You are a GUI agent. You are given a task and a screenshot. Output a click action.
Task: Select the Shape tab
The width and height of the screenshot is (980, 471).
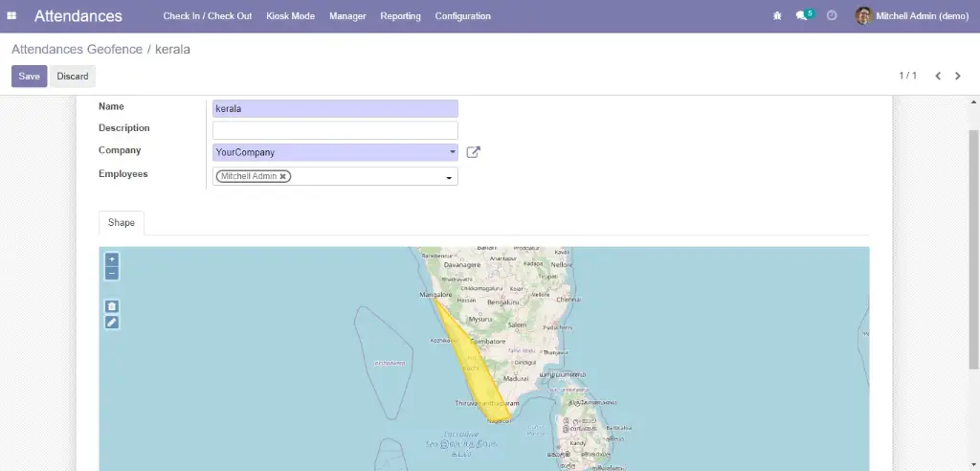pyautogui.click(x=122, y=222)
